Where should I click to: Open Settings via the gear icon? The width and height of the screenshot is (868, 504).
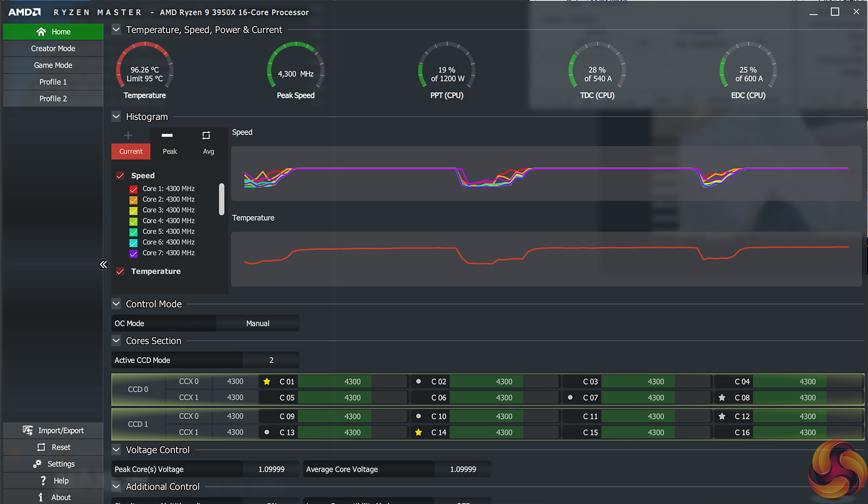coord(37,464)
